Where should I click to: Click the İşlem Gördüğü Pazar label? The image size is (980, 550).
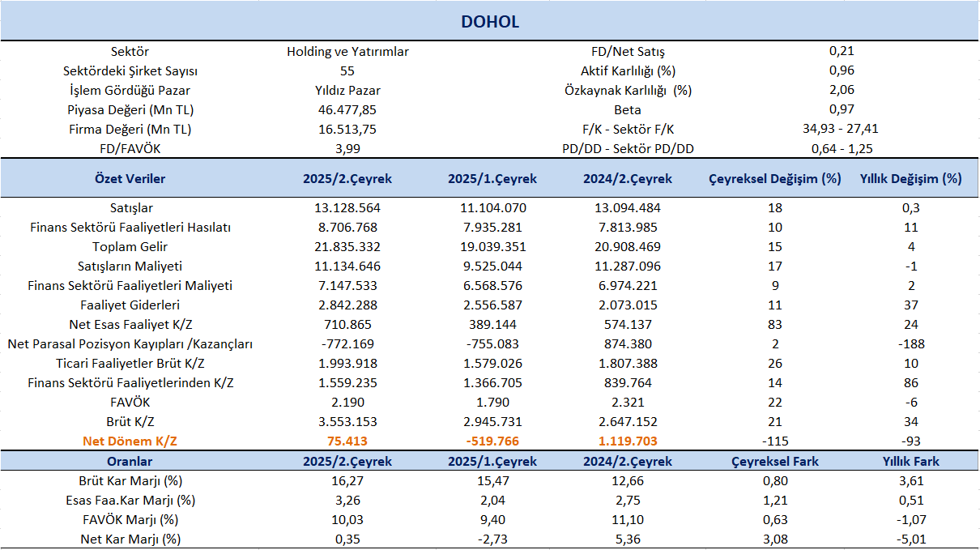pos(130,90)
